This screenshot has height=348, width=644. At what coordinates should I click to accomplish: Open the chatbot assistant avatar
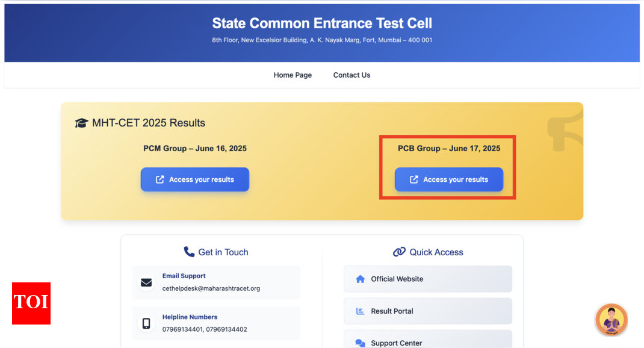[x=611, y=319]
